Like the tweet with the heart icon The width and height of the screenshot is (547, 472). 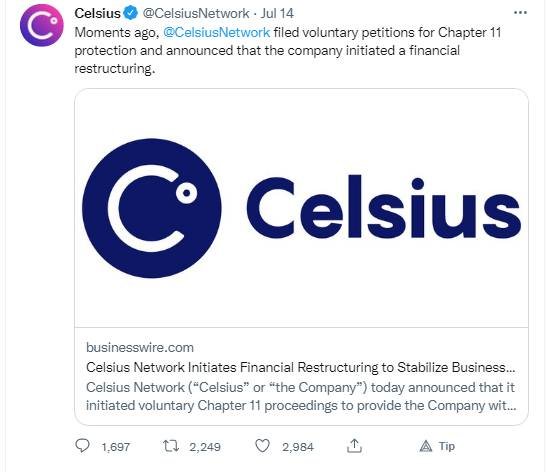[x=262, y=445]
